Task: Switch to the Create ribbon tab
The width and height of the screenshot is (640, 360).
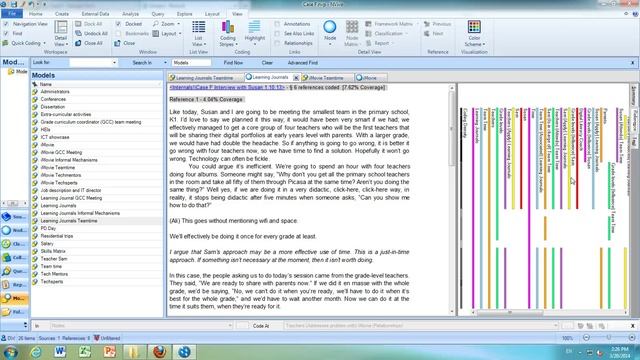Action: [x=62, y=13]
